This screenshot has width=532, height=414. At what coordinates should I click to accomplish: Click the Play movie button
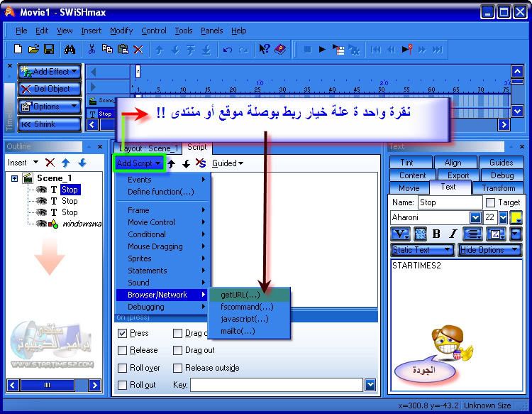(322, 50)
